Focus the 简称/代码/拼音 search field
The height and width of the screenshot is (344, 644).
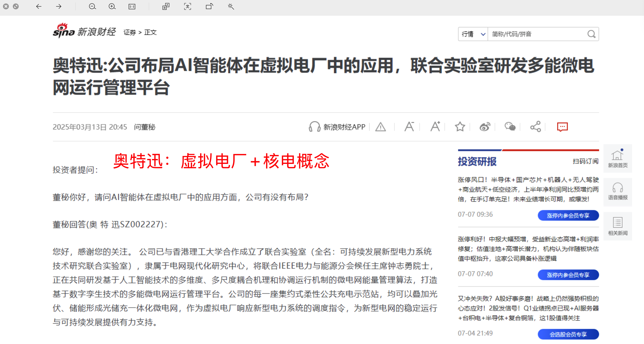tap(537, 34)
